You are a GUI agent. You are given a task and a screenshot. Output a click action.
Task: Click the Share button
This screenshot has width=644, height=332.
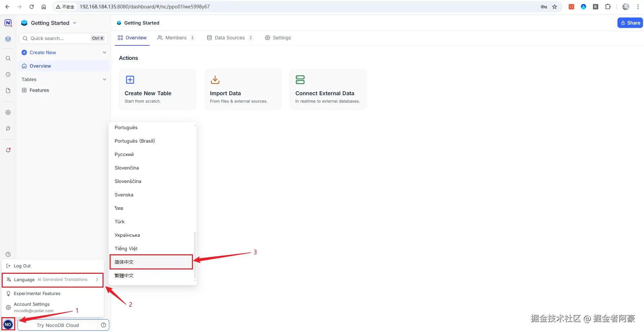coord(630,23)
